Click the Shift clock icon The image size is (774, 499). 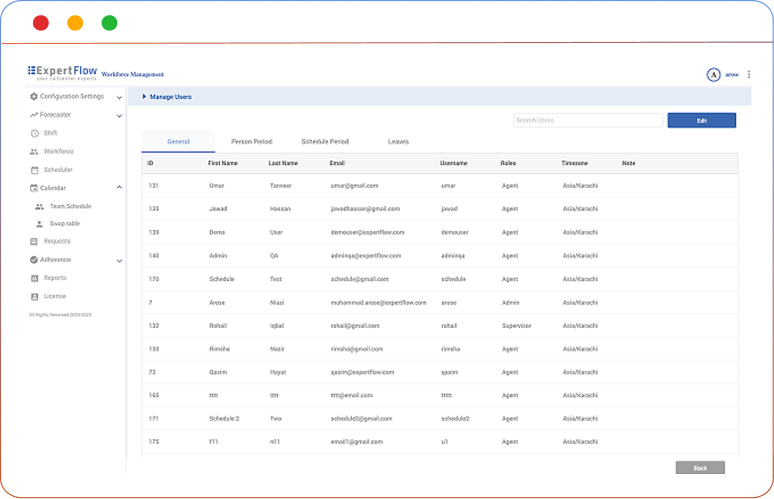click(35, 133)
